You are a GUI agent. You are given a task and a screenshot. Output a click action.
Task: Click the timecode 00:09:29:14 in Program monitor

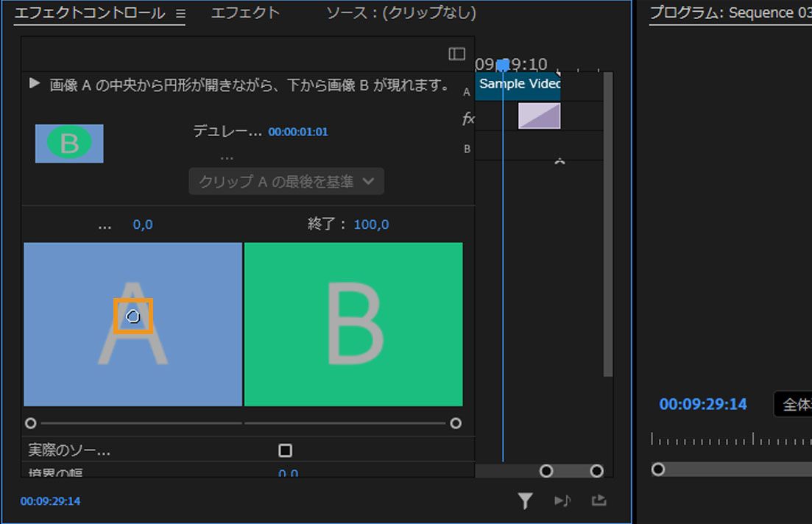tap(702, 403)
